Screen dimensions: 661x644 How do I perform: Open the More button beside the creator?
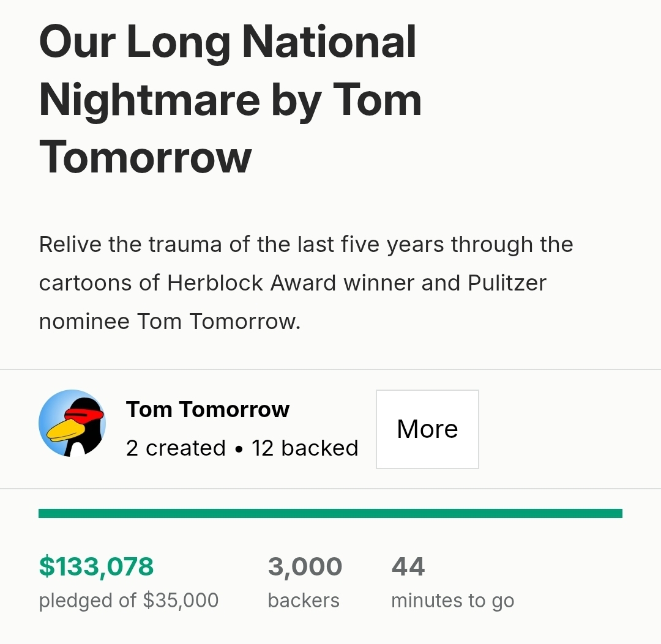[427, 429]
